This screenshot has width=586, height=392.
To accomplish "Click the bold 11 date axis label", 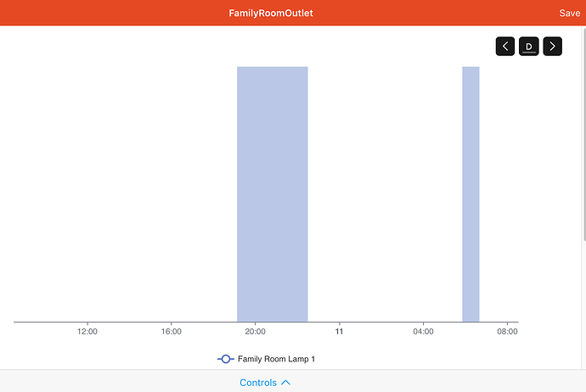I will [339, 332].
